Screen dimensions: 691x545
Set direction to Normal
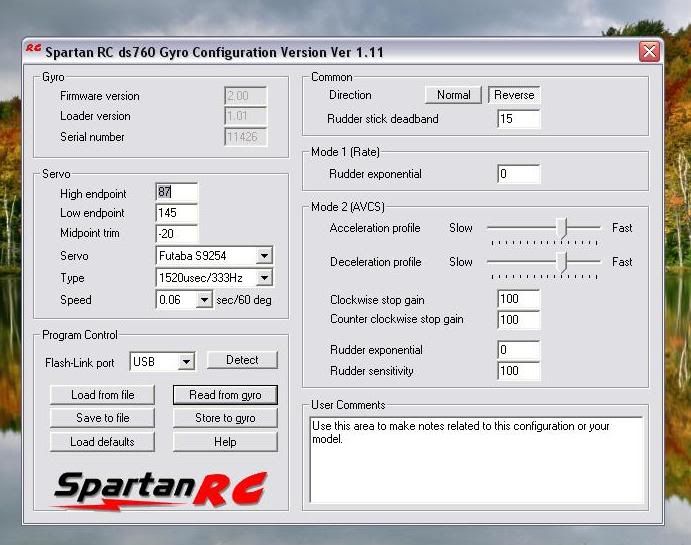pos(453,95)
